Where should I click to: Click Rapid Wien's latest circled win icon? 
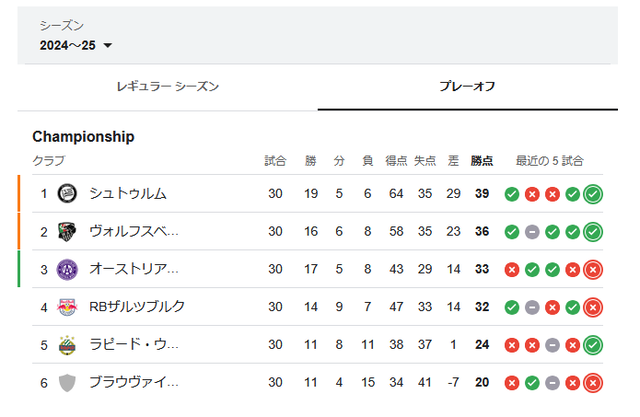(593, 345)
